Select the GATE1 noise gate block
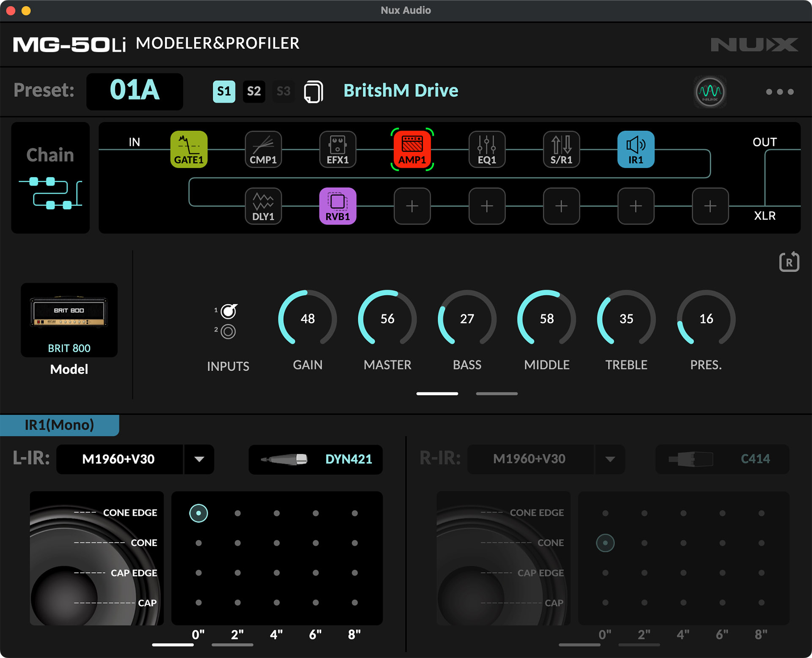The width and height of the screenshot is (812, 658). (189, 150)
